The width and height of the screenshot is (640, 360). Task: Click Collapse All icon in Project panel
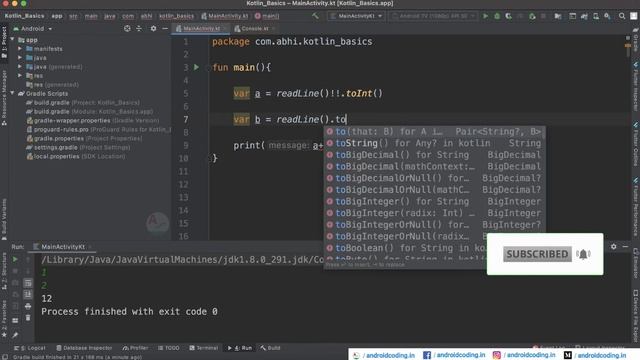coord(139,29)
